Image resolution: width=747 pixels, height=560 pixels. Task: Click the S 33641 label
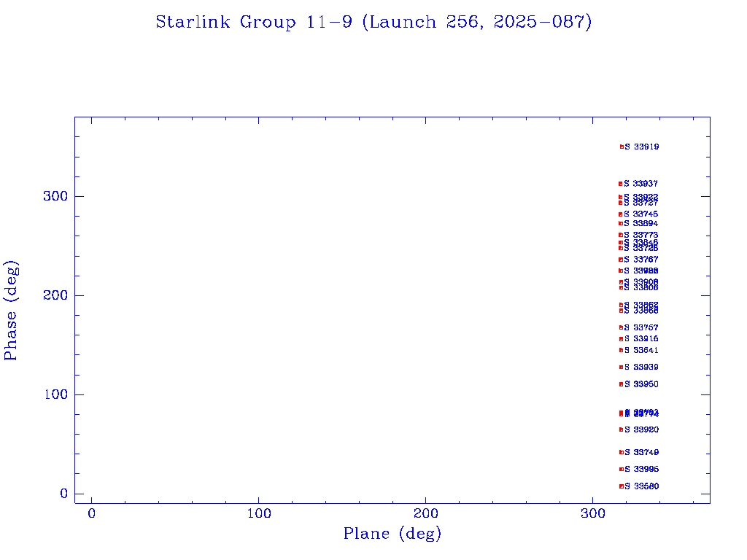point(642,350)
